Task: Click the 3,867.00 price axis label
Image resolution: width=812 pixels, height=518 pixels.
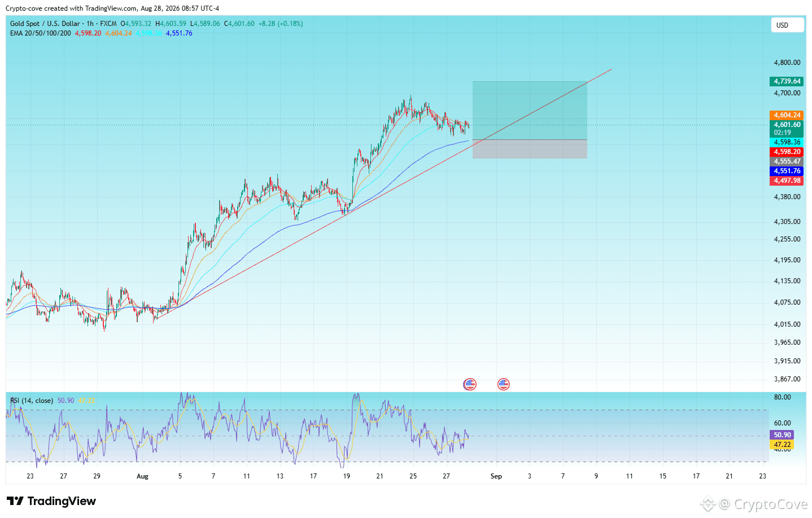Action: pos(787,379)
